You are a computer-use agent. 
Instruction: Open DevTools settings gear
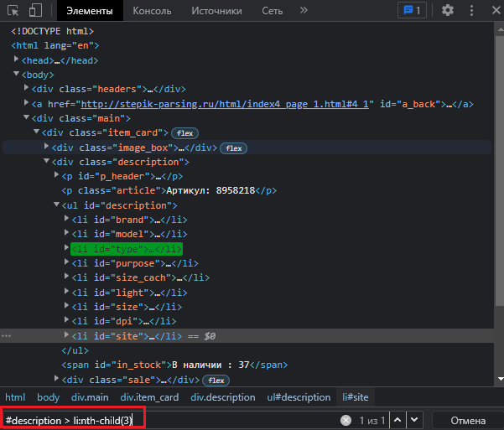coord(448,11)
